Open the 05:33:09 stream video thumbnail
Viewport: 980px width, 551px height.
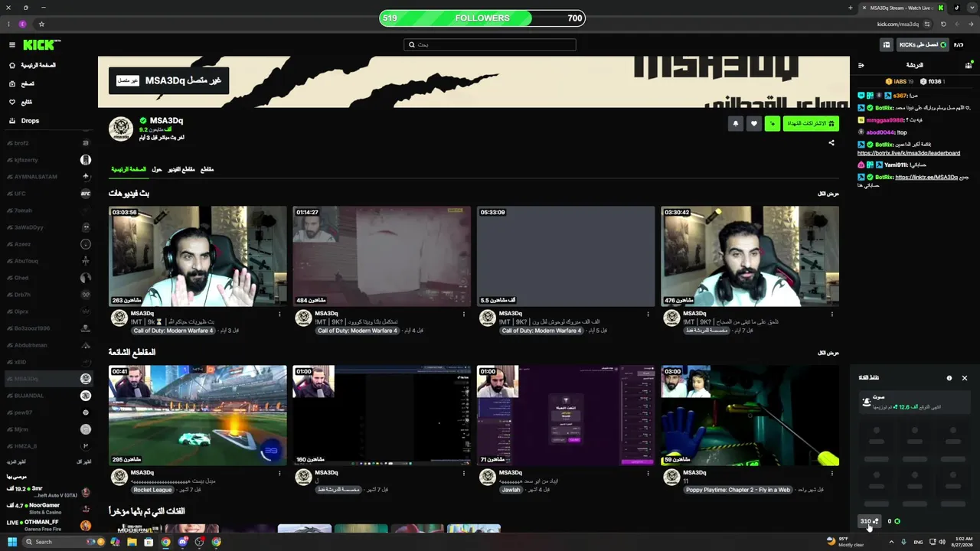566,256
